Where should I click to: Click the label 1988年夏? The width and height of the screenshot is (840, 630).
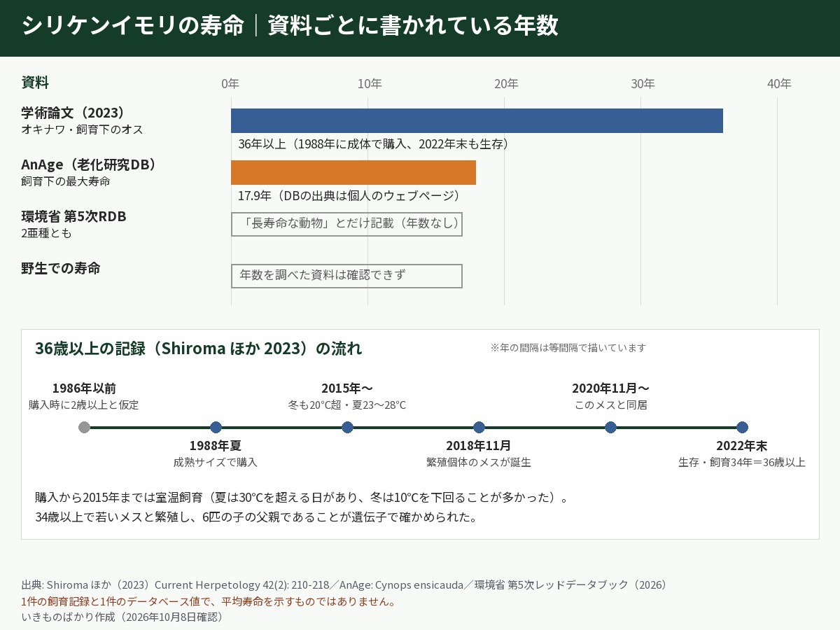point(216,446)
